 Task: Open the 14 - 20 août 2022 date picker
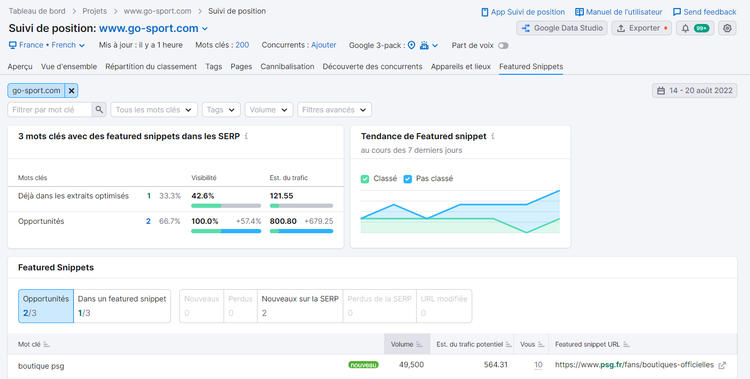(695, 90)
